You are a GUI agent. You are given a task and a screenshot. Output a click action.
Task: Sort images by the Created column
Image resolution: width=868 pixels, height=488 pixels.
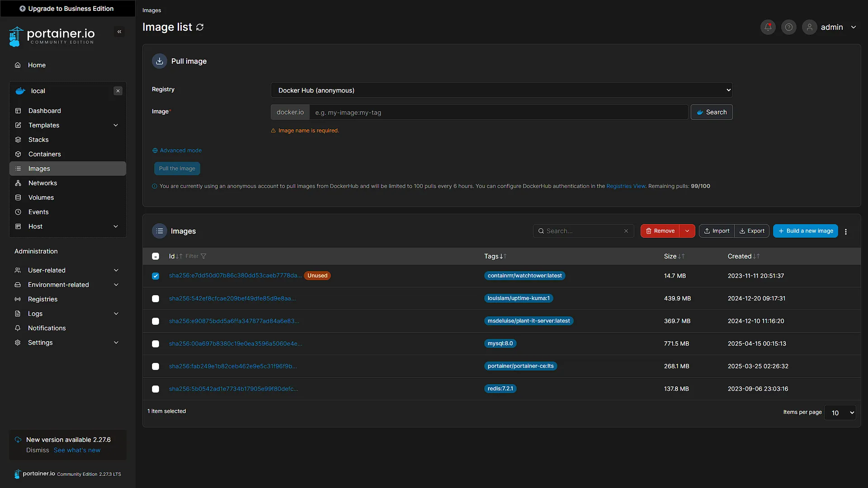coord(744,256)
